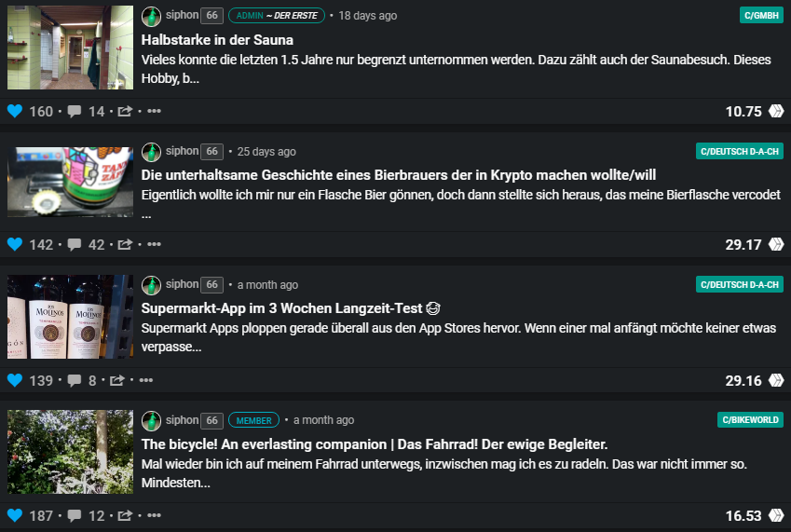Open The bicycle! An everlasting companion post

pyautogui.click(x=375, y=444)
